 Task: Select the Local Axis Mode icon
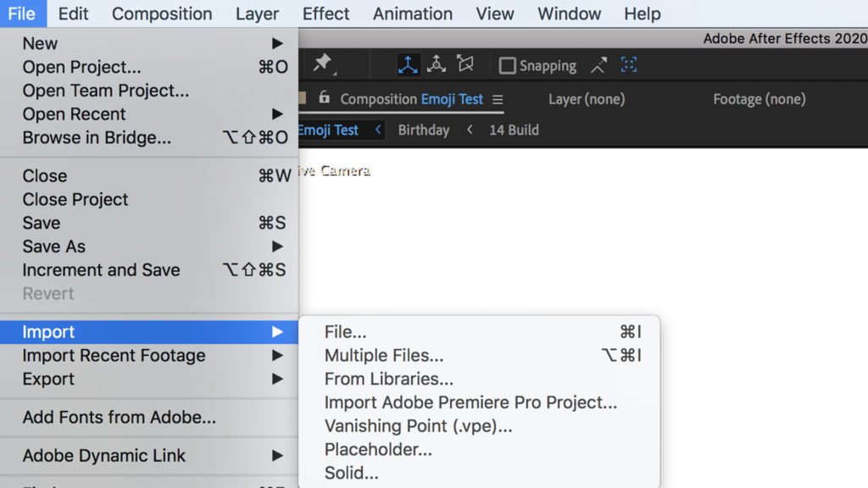tap(409, 64)
